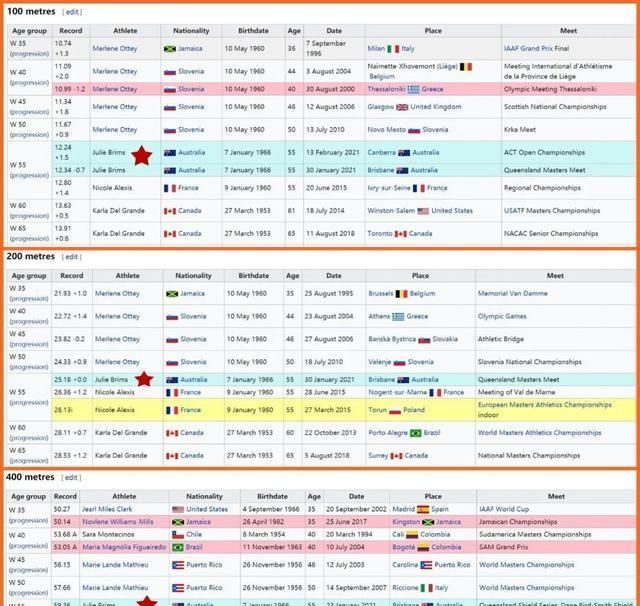Select the 25.18 +0.0 record cell

pos(72,380)
